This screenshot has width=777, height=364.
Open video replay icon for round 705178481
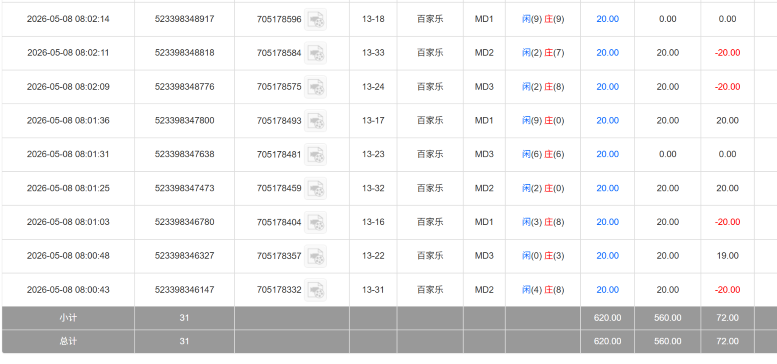pyautogui.click(x=315, y=155)
